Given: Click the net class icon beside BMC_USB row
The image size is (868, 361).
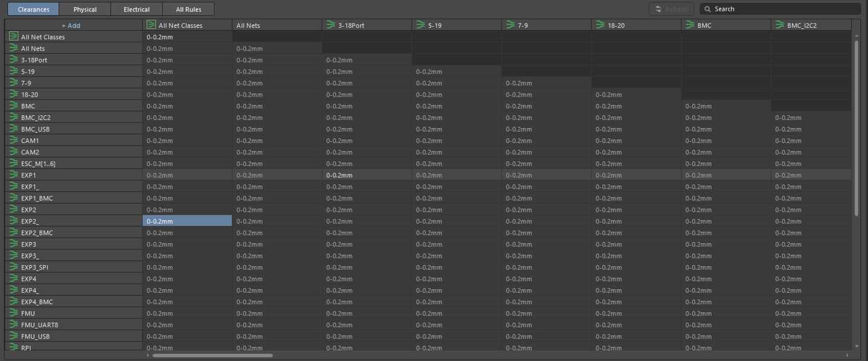Looking at the screenshot, I should tap(13, 129).
